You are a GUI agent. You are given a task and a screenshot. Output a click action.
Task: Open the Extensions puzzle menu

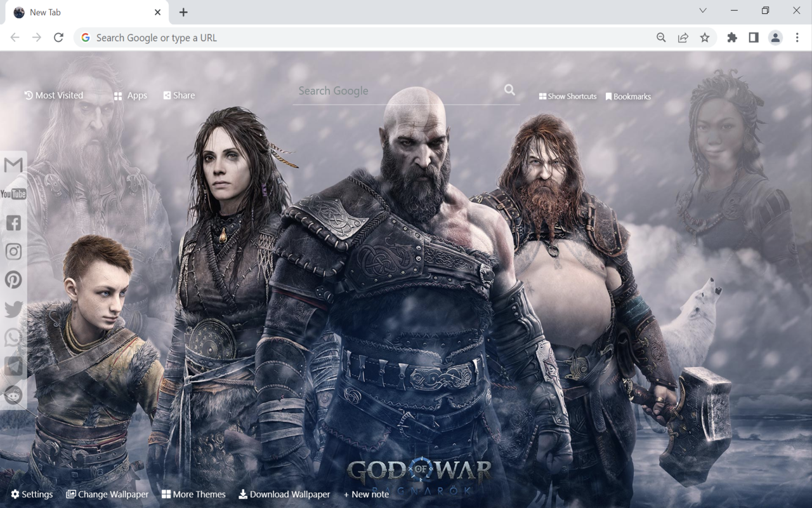(732, 37)
